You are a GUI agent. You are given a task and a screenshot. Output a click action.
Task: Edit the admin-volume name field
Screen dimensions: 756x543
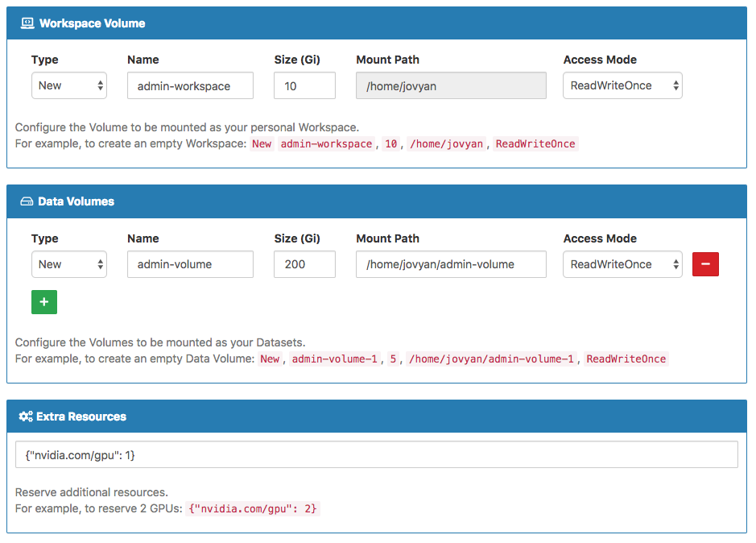coord(190,264)
